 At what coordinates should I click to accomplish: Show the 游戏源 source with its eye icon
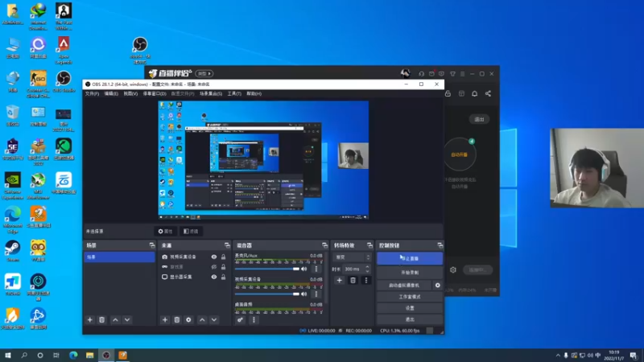click(x=214, y=267)
